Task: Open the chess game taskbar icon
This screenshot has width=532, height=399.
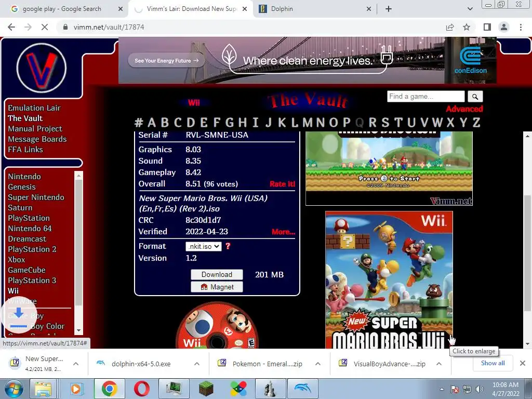Action: [270, 389]
